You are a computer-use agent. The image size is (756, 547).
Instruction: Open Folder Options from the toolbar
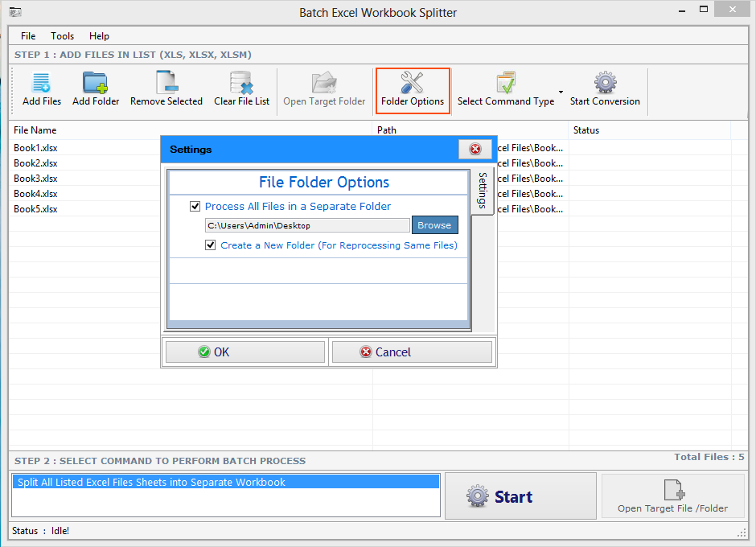coord(413,91)
